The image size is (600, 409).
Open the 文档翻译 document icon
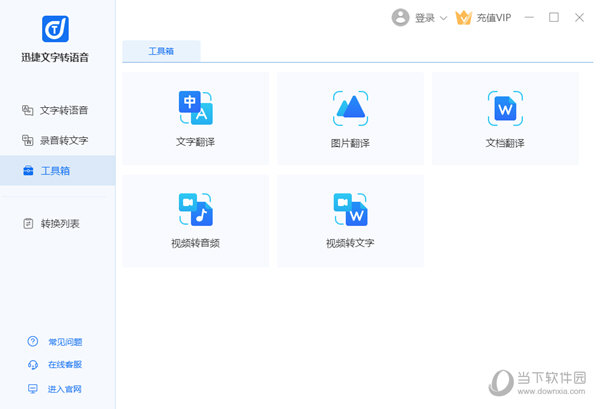coord(505,108)
